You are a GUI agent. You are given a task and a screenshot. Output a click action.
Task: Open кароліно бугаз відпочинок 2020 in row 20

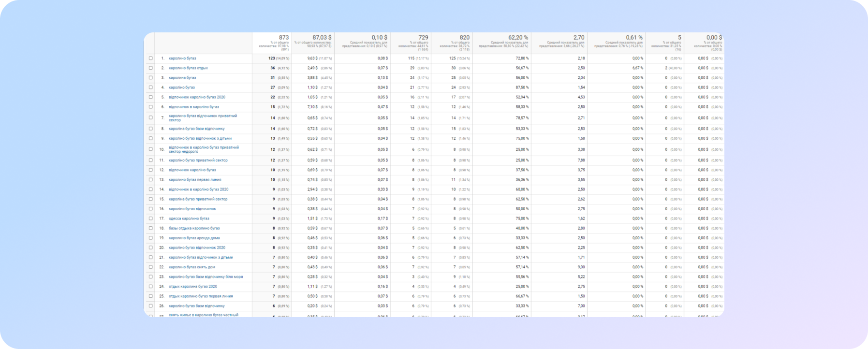(x=197, y=247)
